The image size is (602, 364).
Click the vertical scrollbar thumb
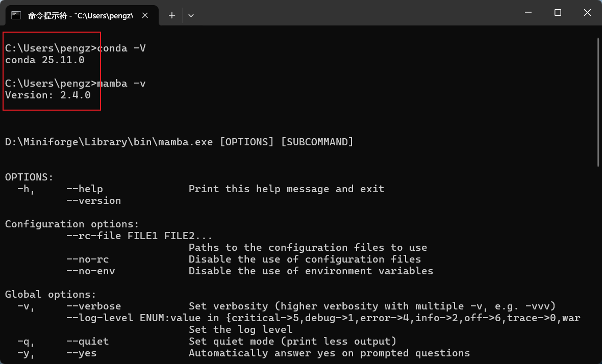pyautogui.click(x=598, y=102)
